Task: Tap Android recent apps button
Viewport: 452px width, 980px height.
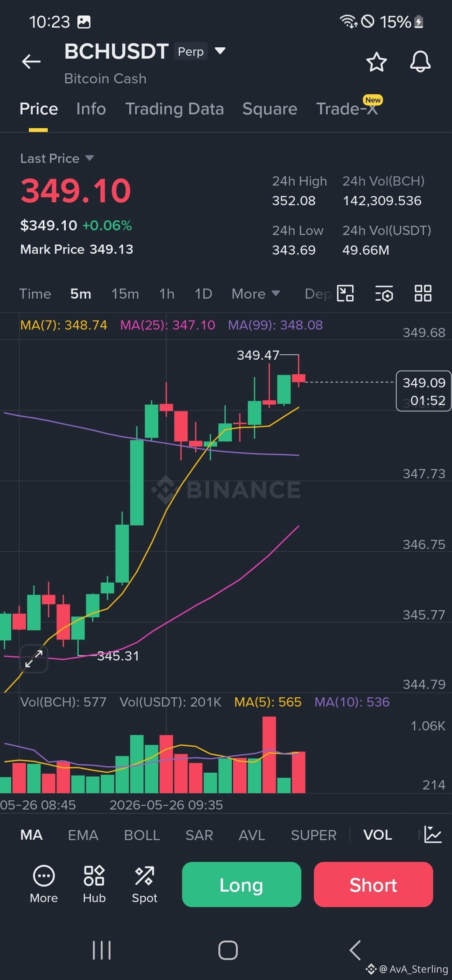Action: (x=102, y=950)
